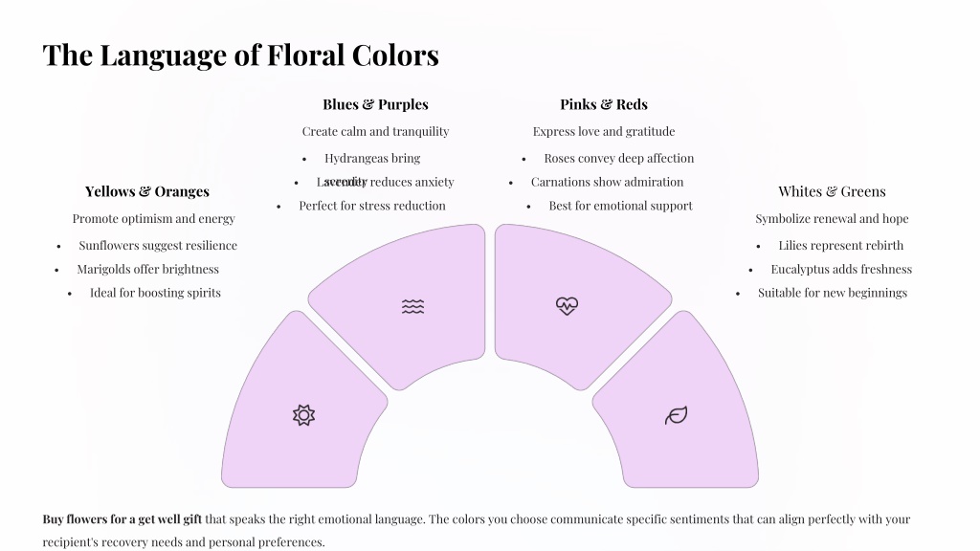Select the Whites & Greens heading

click(832, 191)
